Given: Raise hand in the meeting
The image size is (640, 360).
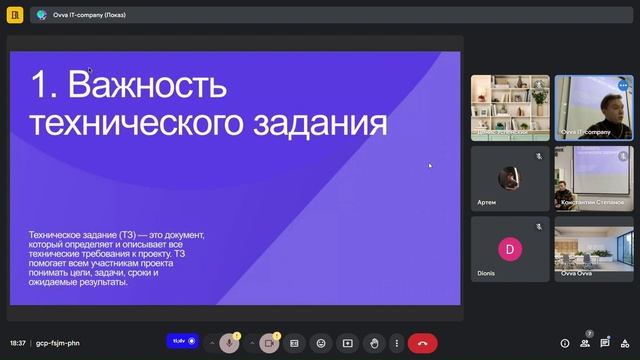Looking at the screenshot, I should 374,343.
